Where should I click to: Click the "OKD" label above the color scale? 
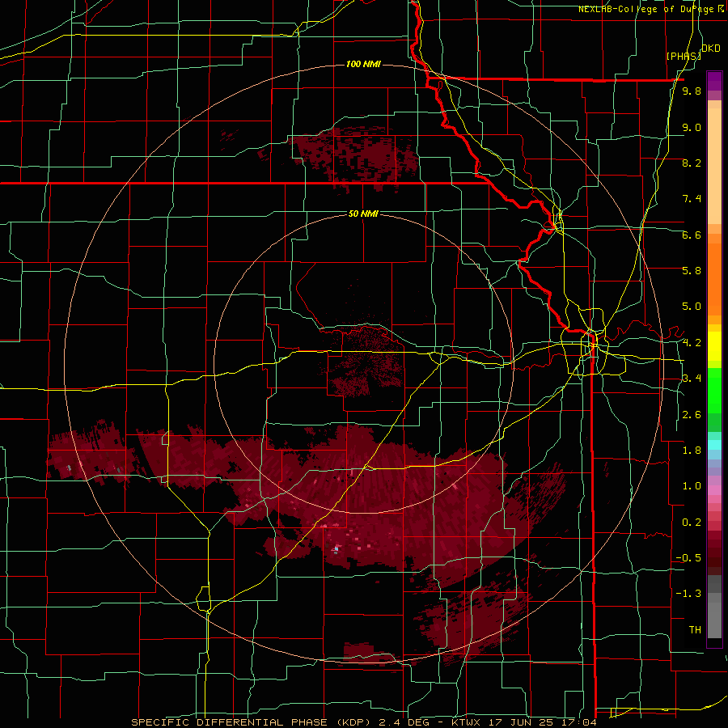[x=710, y=49]
